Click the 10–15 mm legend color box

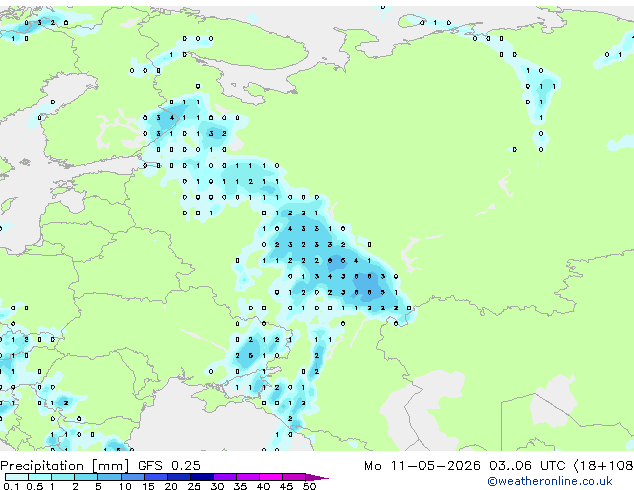click(x=133, y=477)
